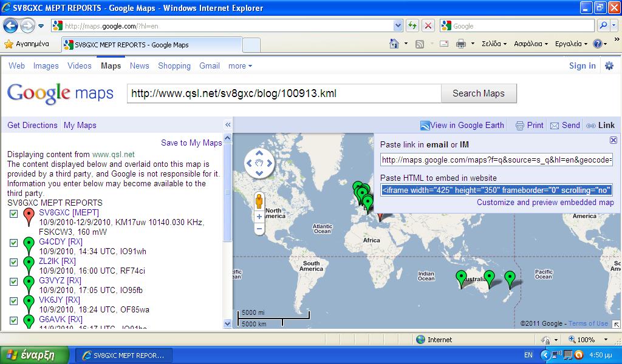Click View in Google Earth link
The height and width of the screenshot is (364, 622).
462,125
